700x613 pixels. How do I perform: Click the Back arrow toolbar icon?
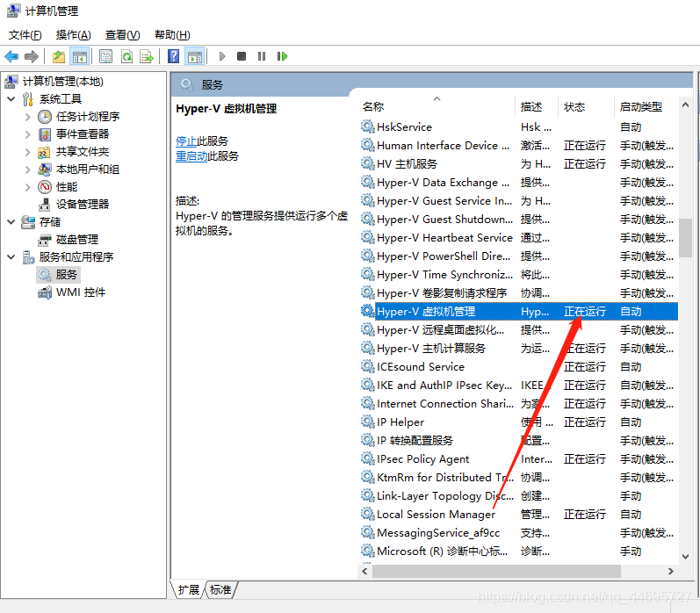click(11, 57)
